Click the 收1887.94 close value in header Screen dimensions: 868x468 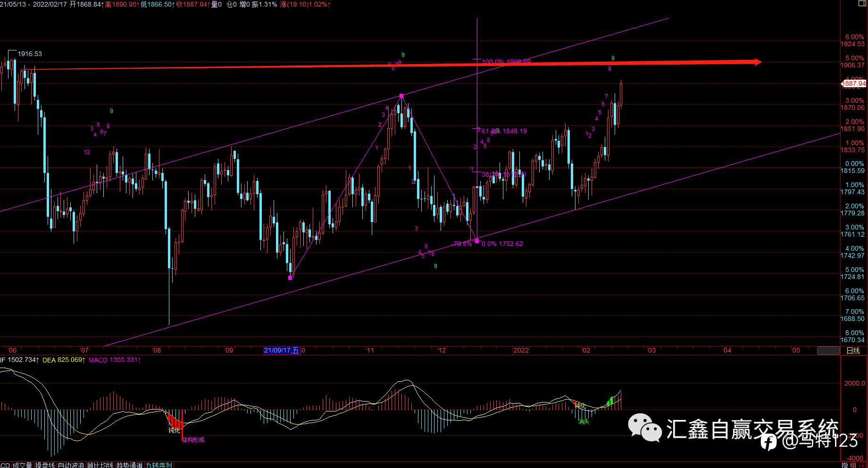tap(193, 4)
